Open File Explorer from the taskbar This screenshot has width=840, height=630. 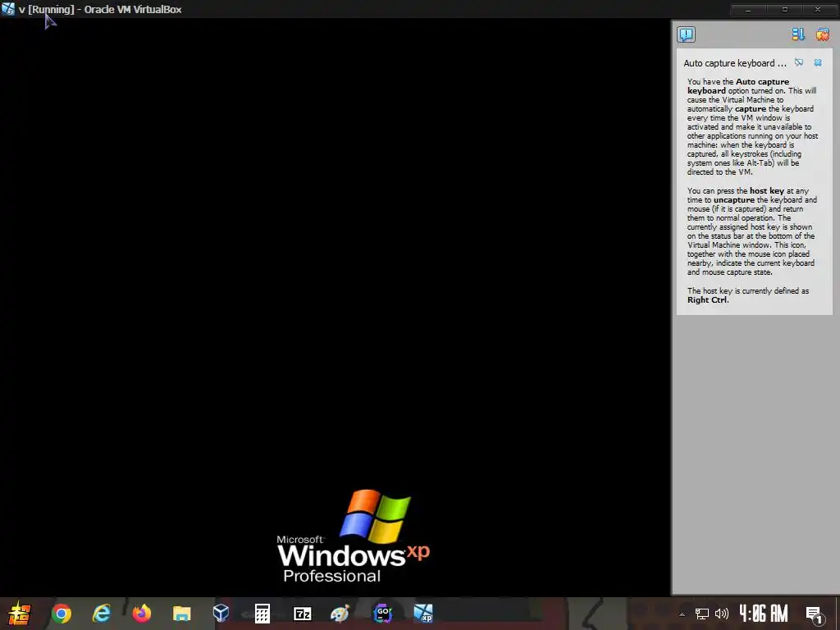coord(181,614)
